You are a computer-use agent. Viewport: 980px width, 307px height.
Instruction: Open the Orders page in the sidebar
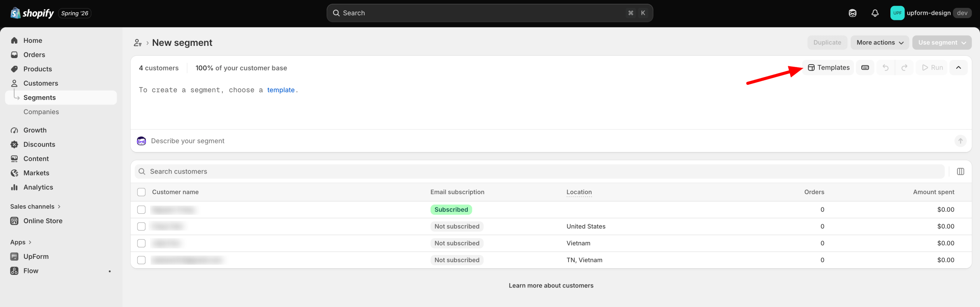[61, 55]
